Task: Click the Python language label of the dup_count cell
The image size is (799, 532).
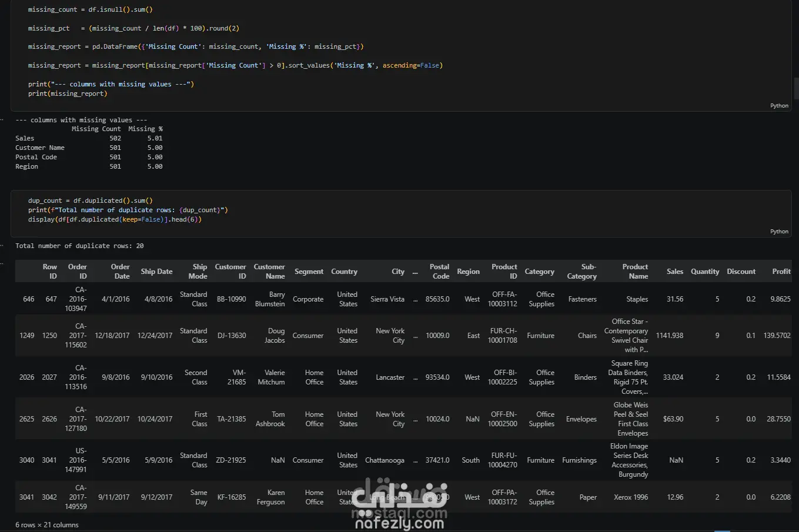Action: (x=779, y=232)
